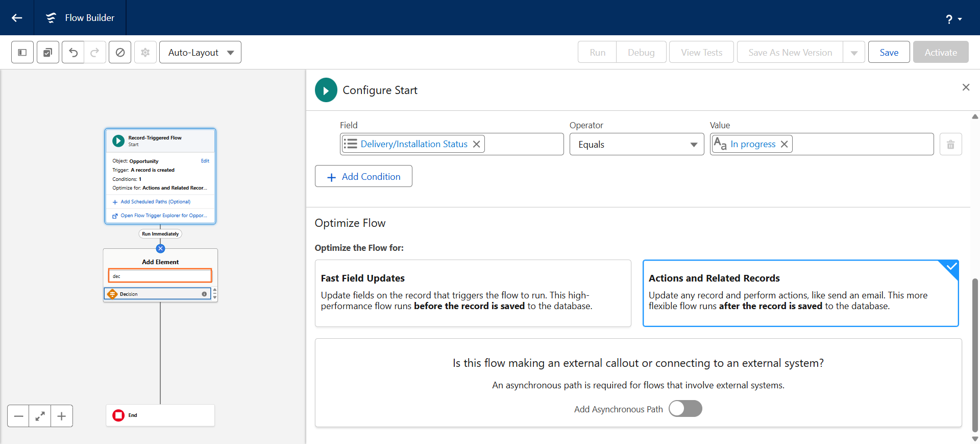Redo the last change
The width and height of the screenshot is (980, 444).
[x=95, y=52]
